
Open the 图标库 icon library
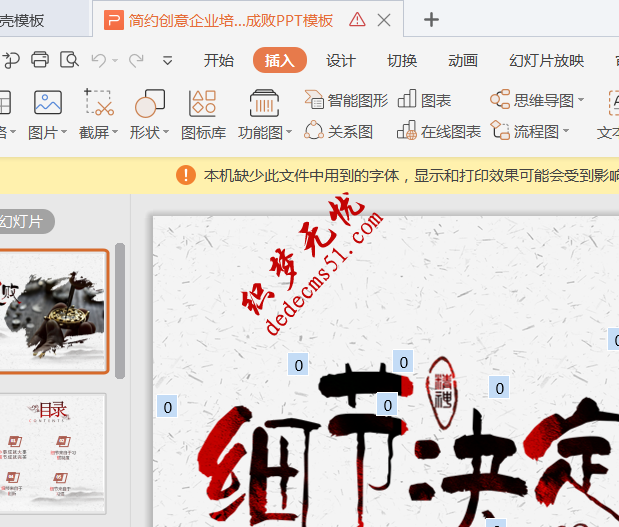click(203, 114)
